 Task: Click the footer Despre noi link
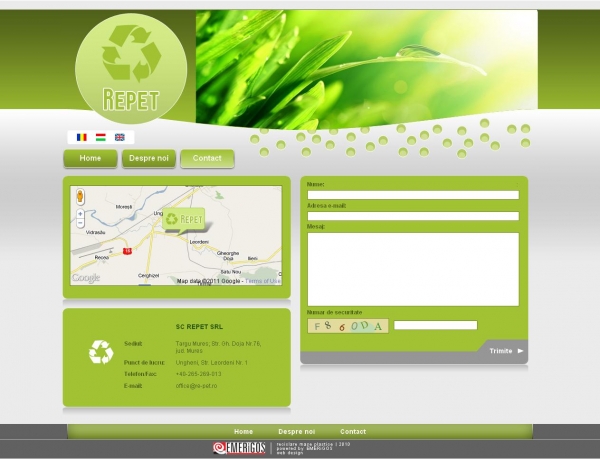coord(297,431)
